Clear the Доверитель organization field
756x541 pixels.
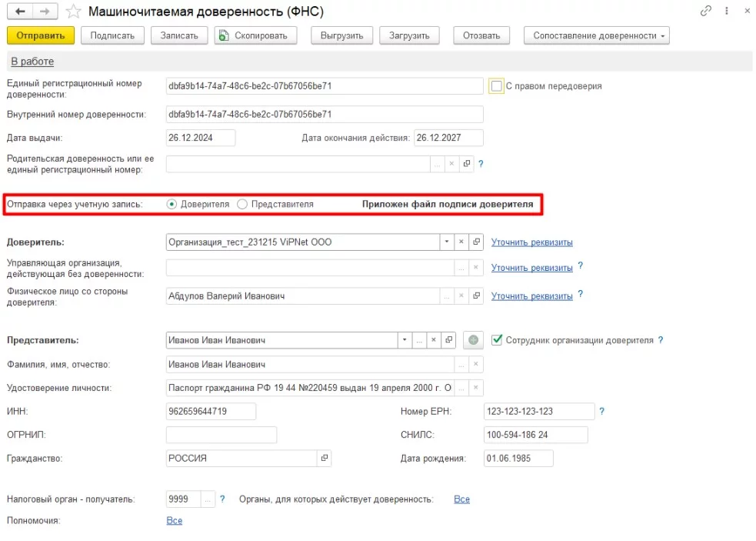click(461, 242)
